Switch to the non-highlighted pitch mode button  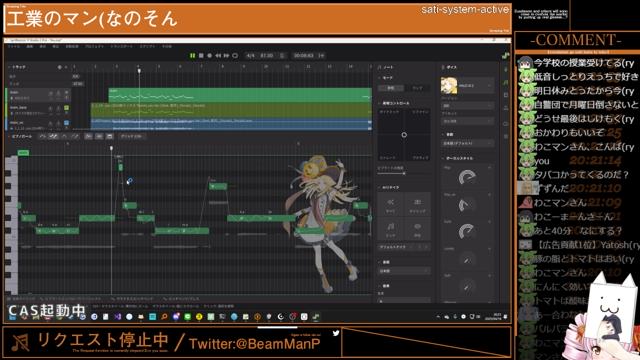(x=417, y=88)
